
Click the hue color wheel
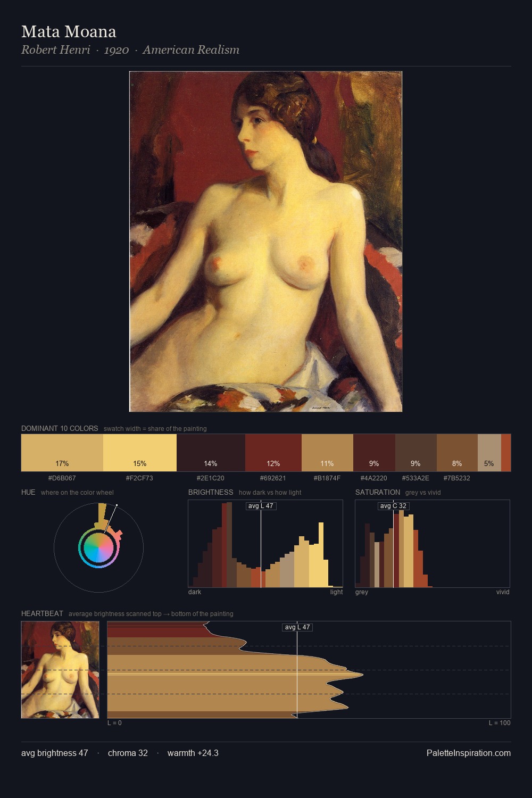98,547
